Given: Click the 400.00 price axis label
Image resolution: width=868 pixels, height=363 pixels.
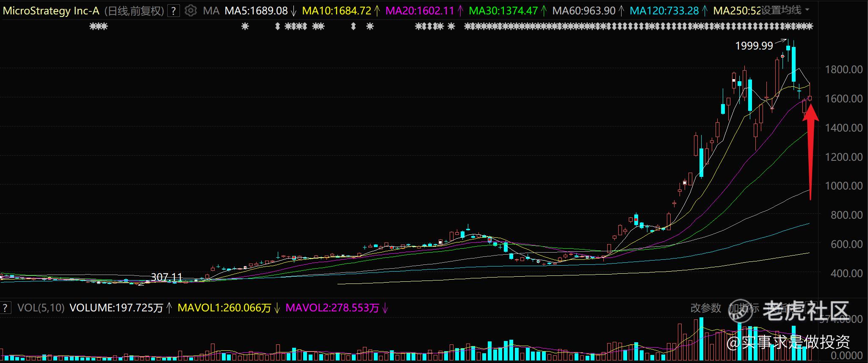Looking at the screenshot, I should (x=847, y=273).
